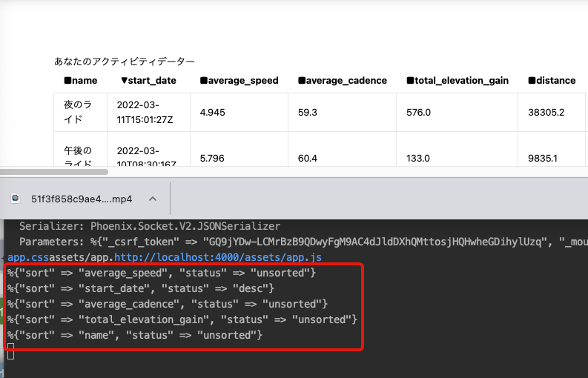
Task: Select date cell 2022-03-11T15:01:27Z
Action: 148,112
